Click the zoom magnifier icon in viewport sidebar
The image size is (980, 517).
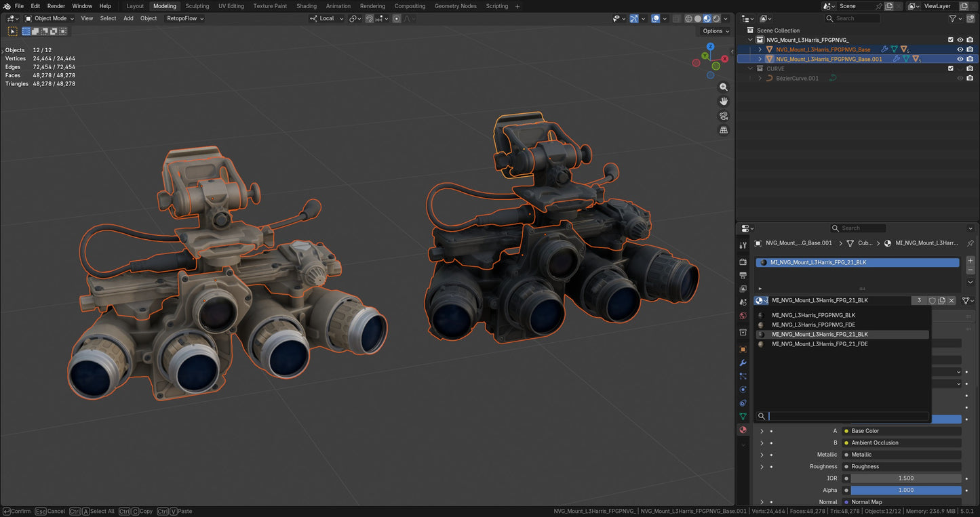[x=724, y=87]
